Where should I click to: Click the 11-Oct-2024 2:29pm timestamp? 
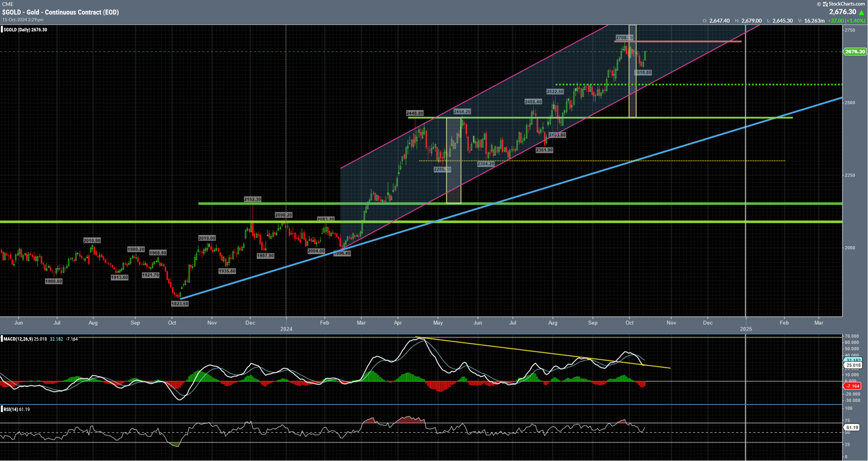(23, 20)
